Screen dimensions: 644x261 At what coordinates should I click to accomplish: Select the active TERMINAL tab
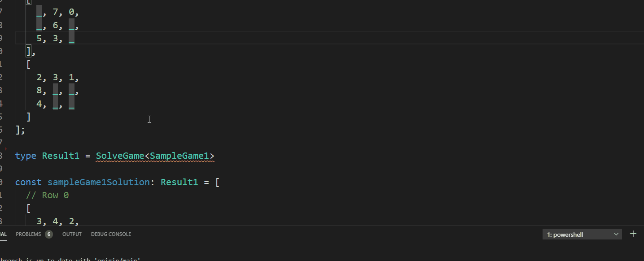tap(4, 234)
